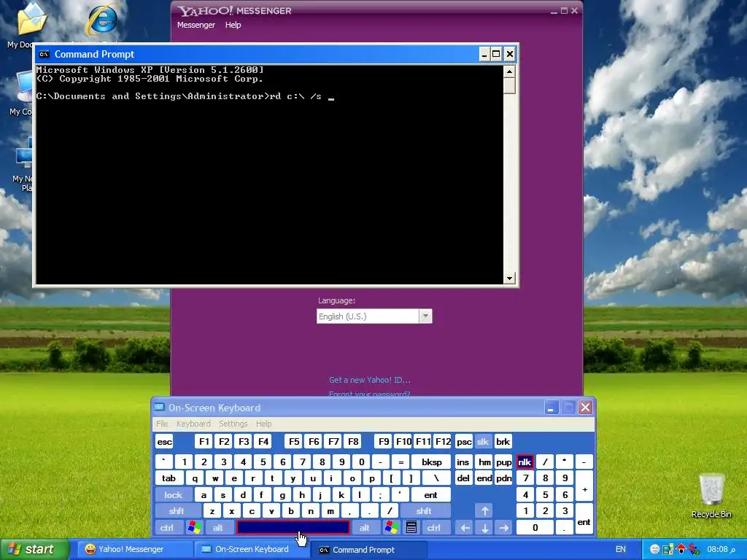
Task: Click the letter y key on the keyboard
Action: (293, 478)
